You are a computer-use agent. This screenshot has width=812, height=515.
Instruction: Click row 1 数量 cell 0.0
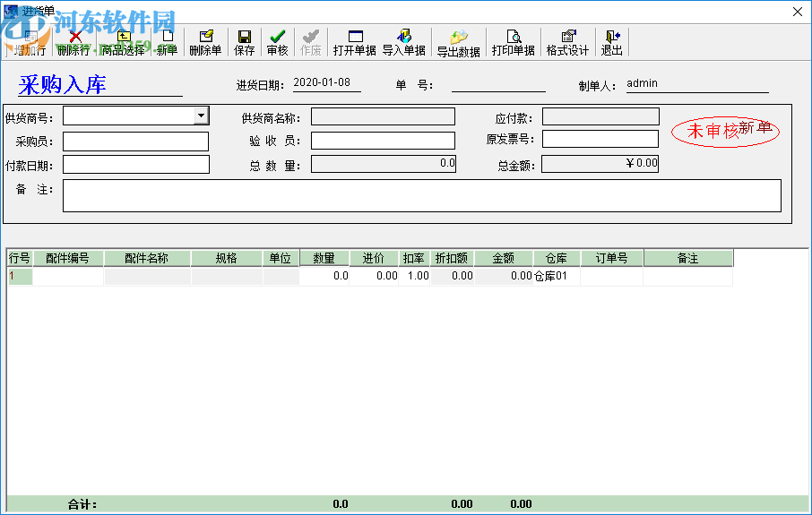(x=324, y=276)
